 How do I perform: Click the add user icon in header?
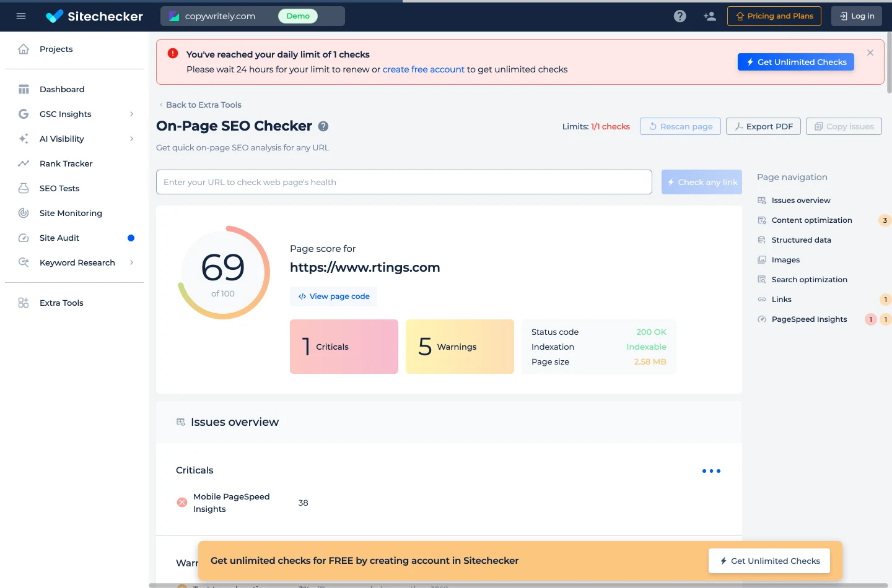click(x=710, y=16)
